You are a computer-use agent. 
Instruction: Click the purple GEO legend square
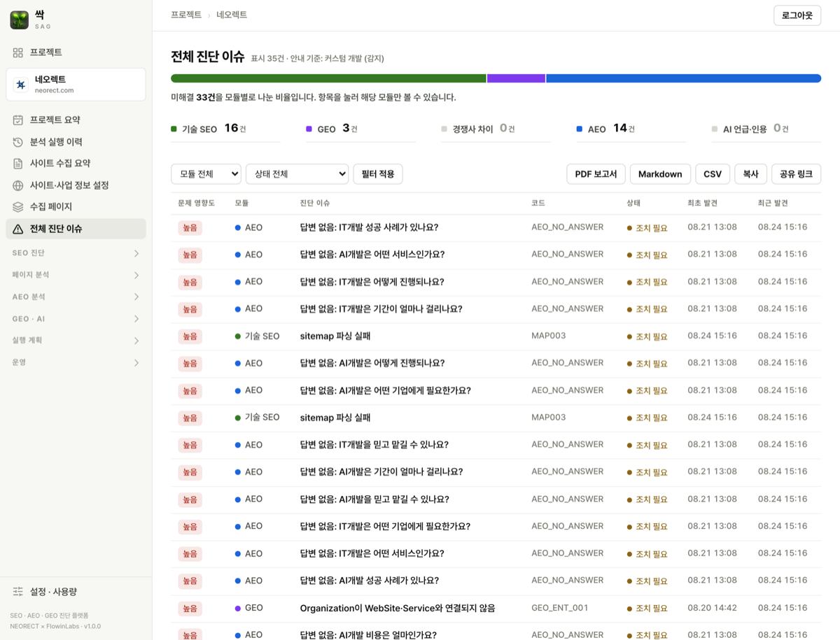[309, 129]
